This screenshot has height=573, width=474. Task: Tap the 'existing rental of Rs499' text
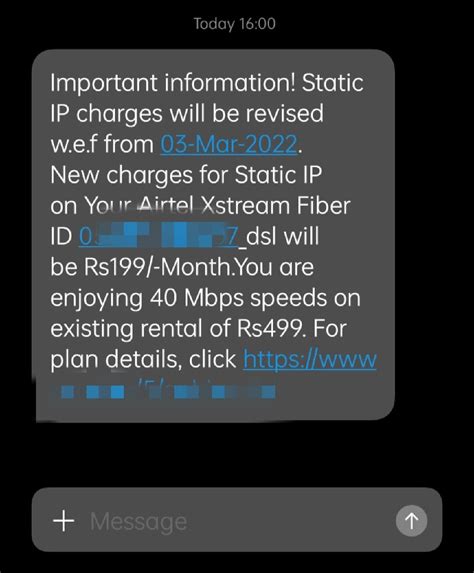coord(176,329)
